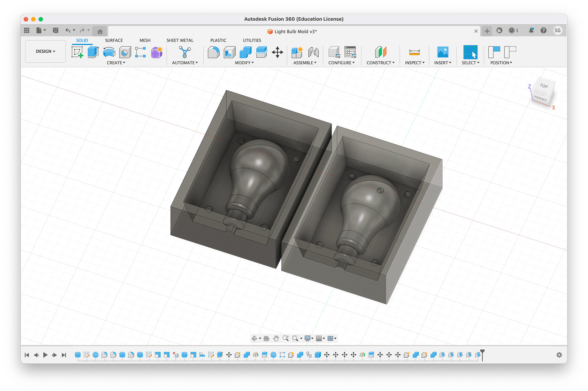Click the Configure Model icon
This screenshot has height=391, width=588.
tap(334, 52)
